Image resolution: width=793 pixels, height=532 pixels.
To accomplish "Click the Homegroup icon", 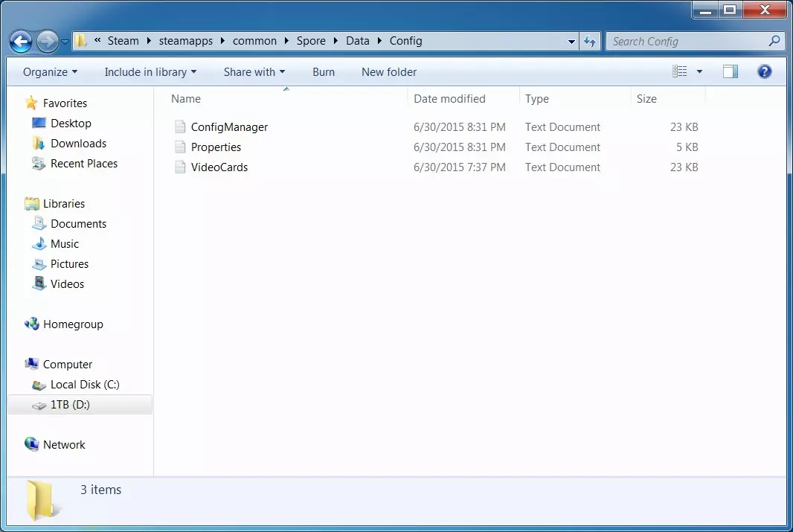I will click(31, 324).
